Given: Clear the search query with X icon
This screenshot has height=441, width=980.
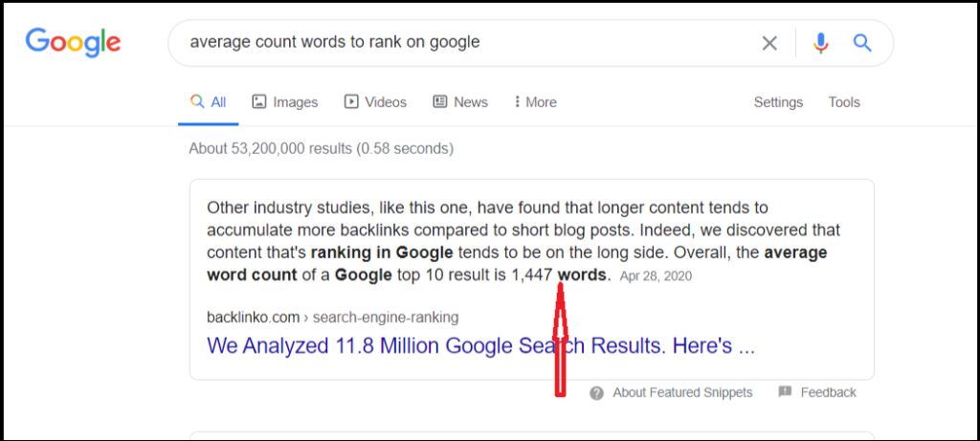Looking at the screenshot, I should point(769,43).
